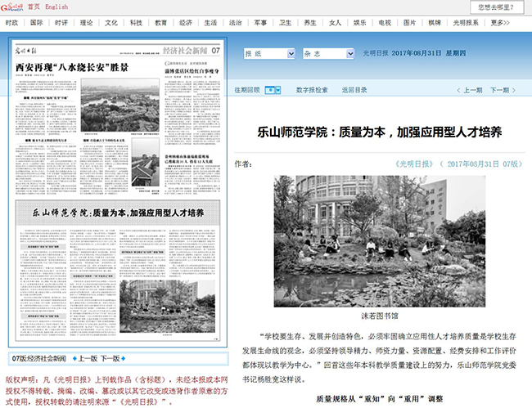Go to previous issue 上一期
The width and height of the screenshot is (532, 408).
click(470, 90)
